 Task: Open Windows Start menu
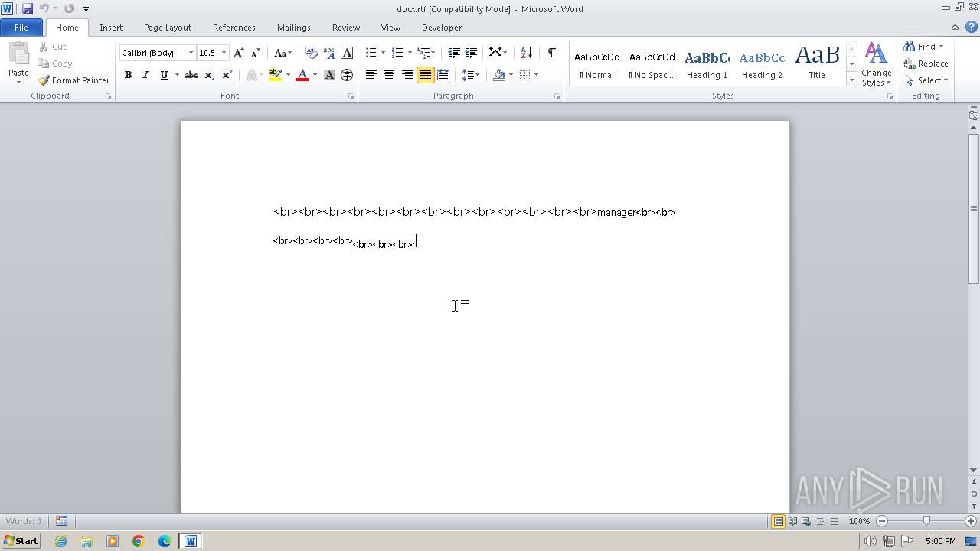[x=21, y=541]
